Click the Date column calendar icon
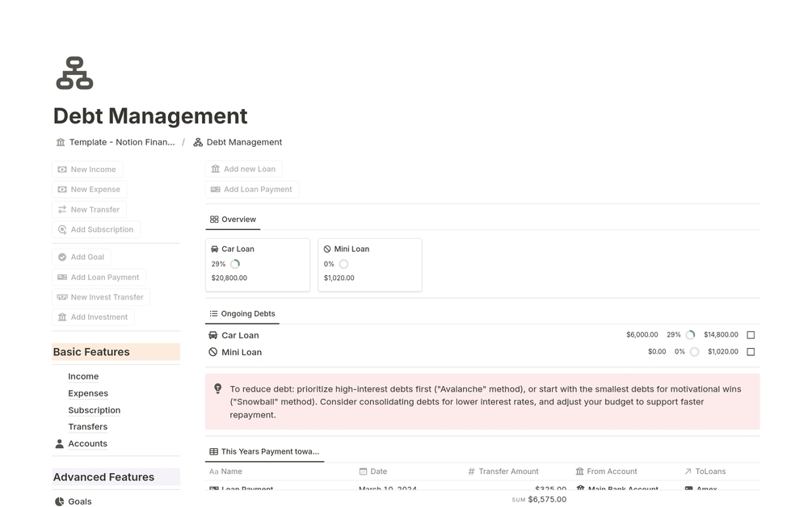812x507 pixels. click(x=363, y=471)
